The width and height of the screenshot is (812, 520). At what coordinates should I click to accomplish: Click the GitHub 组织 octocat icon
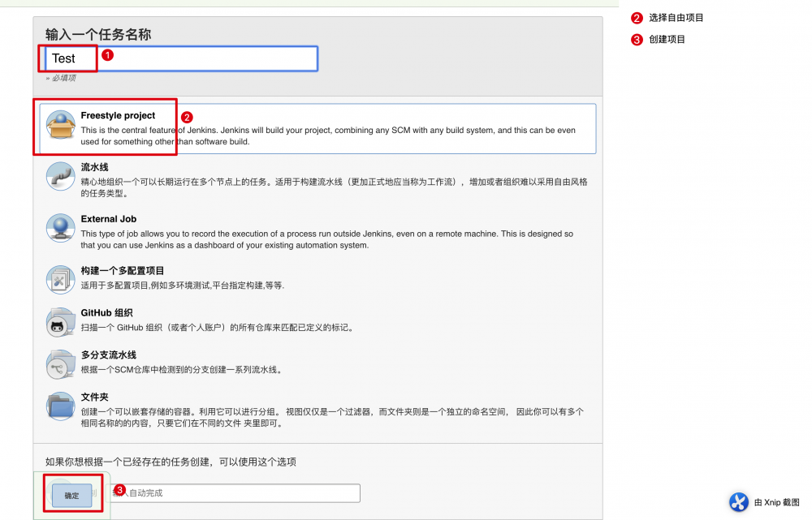[58, 321]
